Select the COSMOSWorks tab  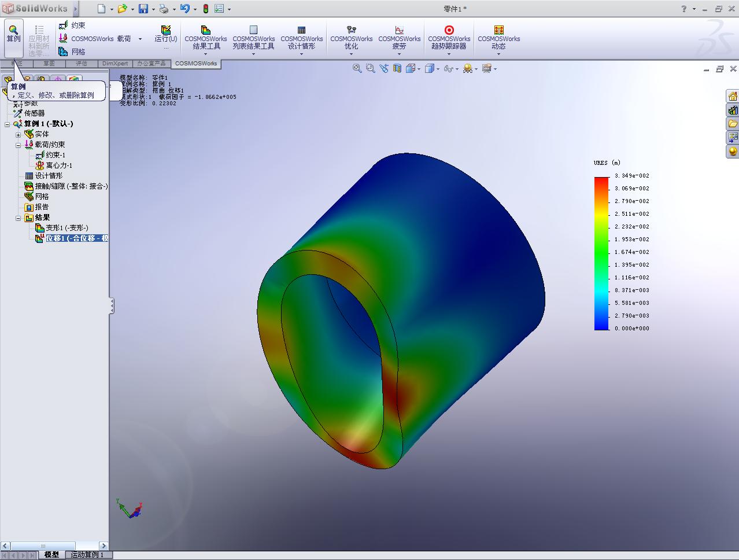coord(196,64)
